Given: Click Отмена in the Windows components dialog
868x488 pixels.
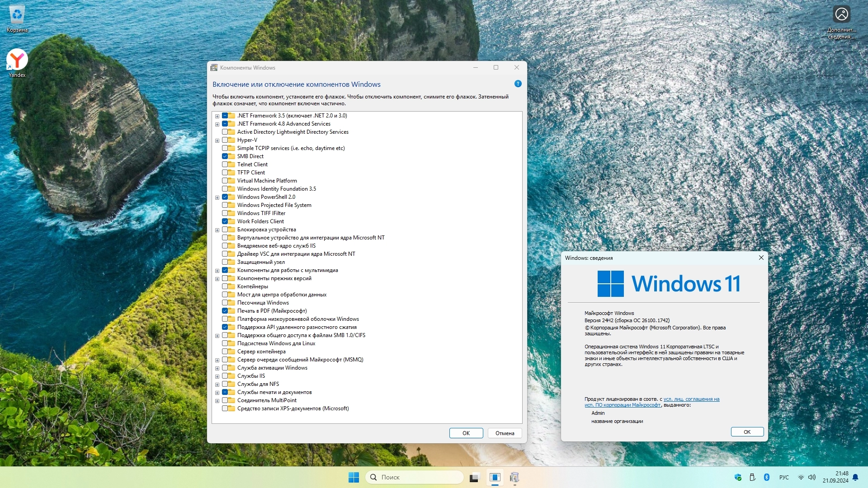Looking at the screenshot, I should [x=505, y=433].
